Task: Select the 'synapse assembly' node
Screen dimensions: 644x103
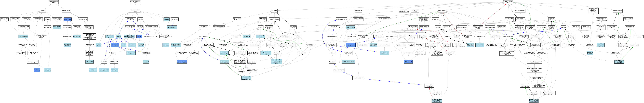Action: click(384, 53)
